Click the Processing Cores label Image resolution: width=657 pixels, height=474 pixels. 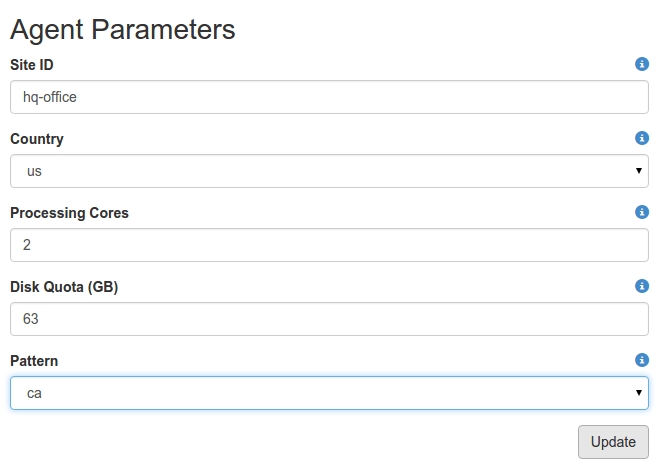(x=69, y=213)
